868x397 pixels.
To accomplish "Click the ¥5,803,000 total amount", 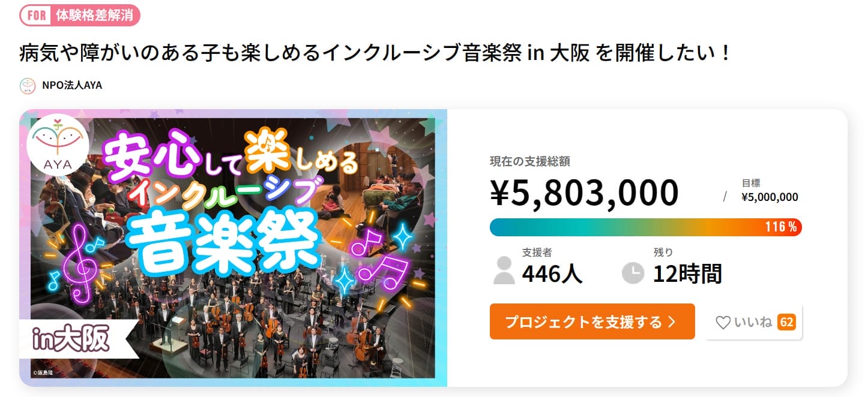I will pos(584,193).
